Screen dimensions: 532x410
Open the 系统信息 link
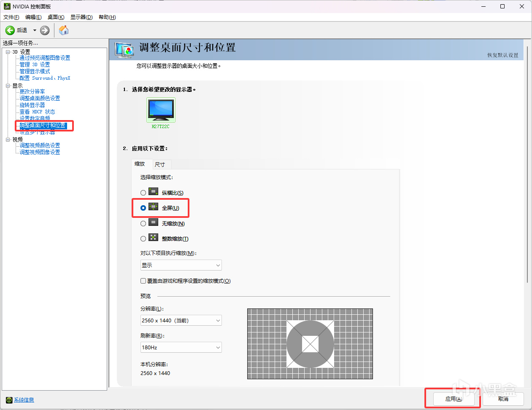(24, 400)
